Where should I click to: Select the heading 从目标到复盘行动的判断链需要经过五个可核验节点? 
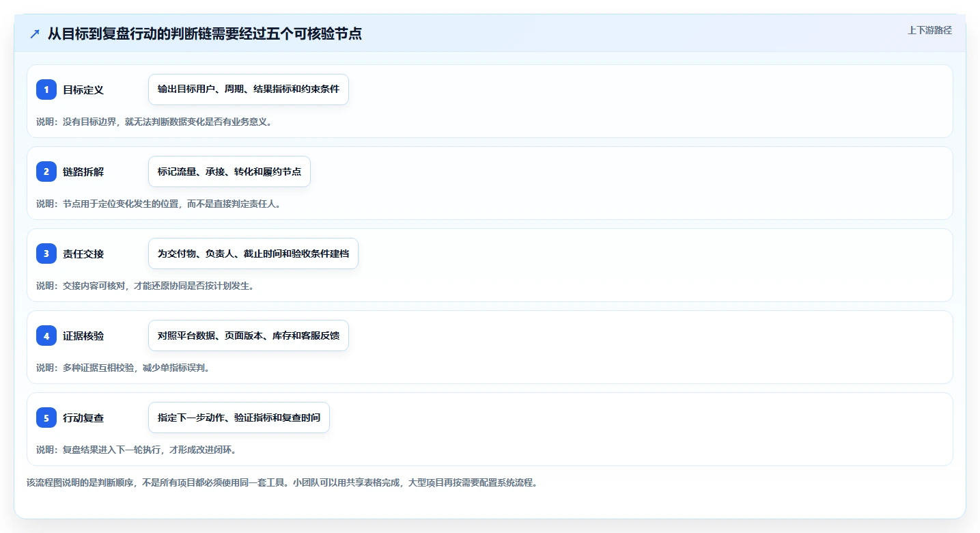pos(204,34)
